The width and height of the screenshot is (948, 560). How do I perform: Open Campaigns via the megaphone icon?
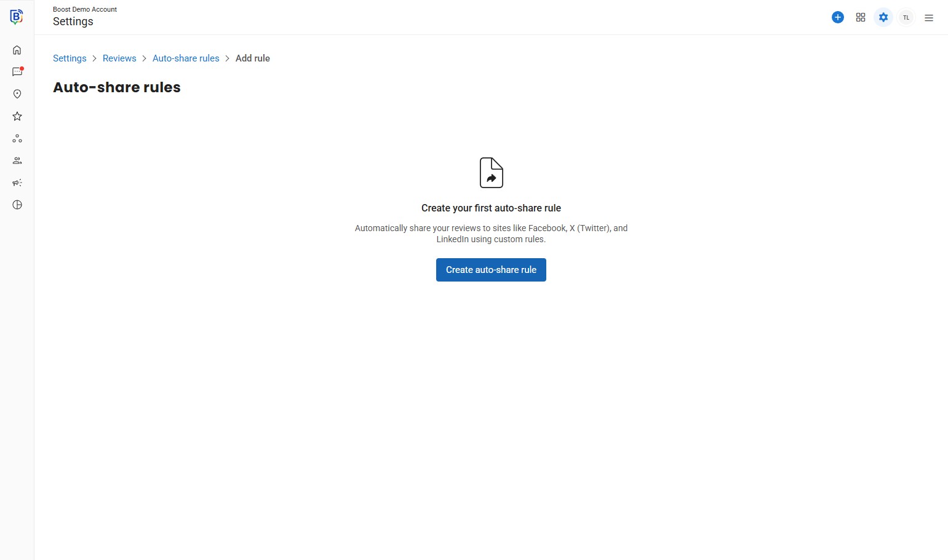[x=17, y=183]
